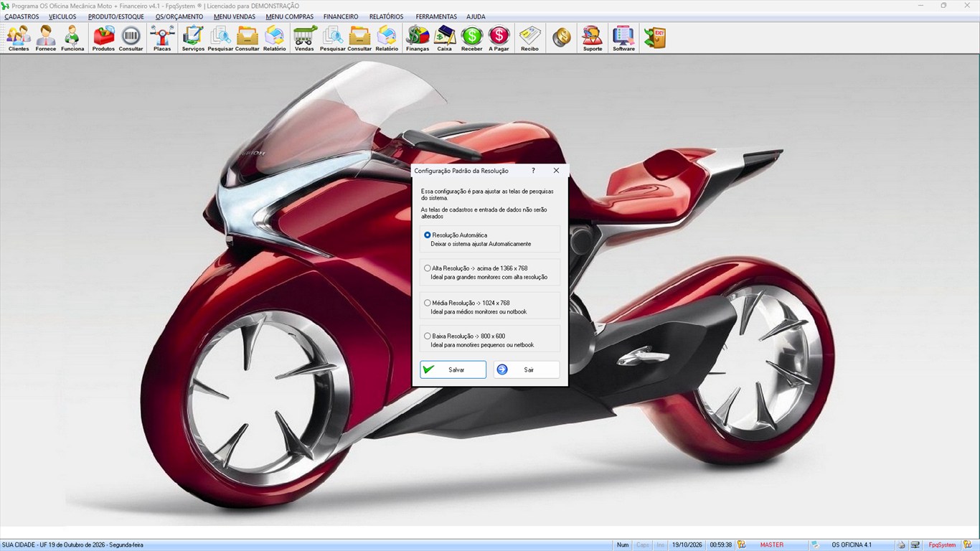980x551 pixels.
Task: Open the Produtos toolbox icon
Action: (103, 38)
